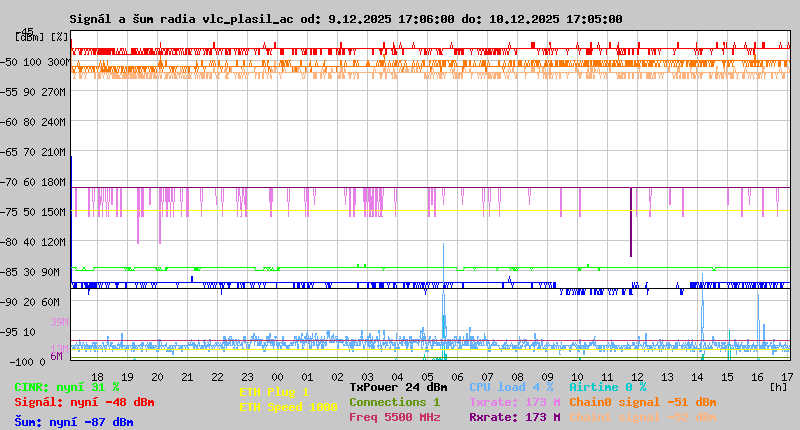Image resolution: width=800 pixels, height=430 pixels.
Task: Click the 'Connections 1' legend label
Action: pyautogui.click(x=394, y=402)
